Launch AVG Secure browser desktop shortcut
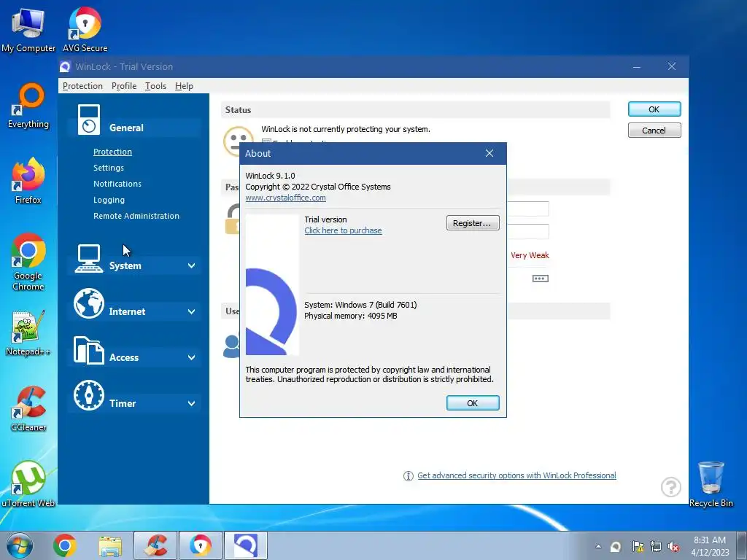The width and height of the screenshot is (747, 560). pyautogui.click(x=85, y=28)
